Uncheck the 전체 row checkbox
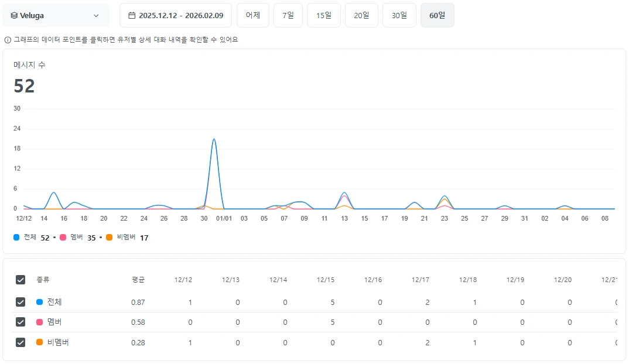 click(x=20, y=302)
